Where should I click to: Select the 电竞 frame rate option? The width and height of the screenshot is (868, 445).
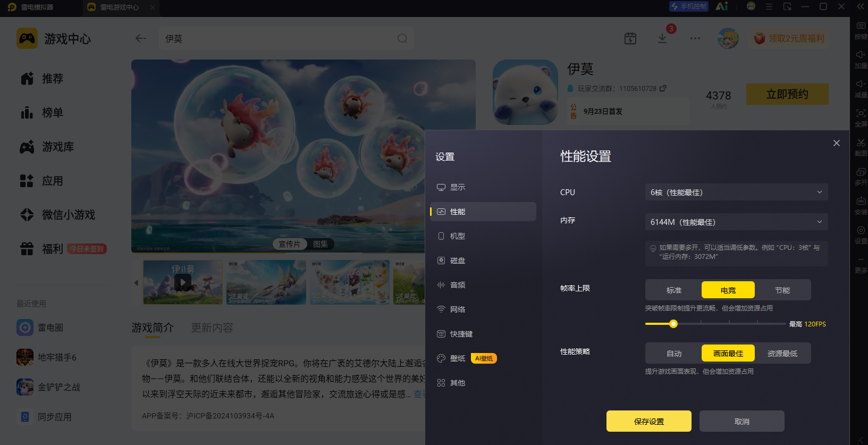[728, 290]
